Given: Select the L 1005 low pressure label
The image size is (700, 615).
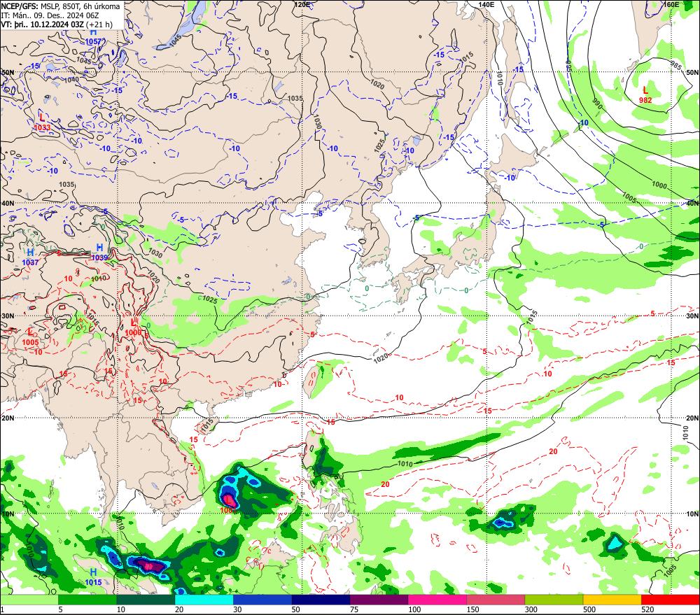Looking at the screenshot, I should pyautogui.click(x=30, y=337).
